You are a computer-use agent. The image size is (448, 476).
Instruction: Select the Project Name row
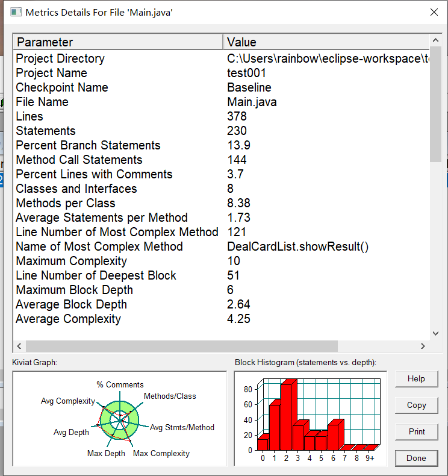point(222,73)
